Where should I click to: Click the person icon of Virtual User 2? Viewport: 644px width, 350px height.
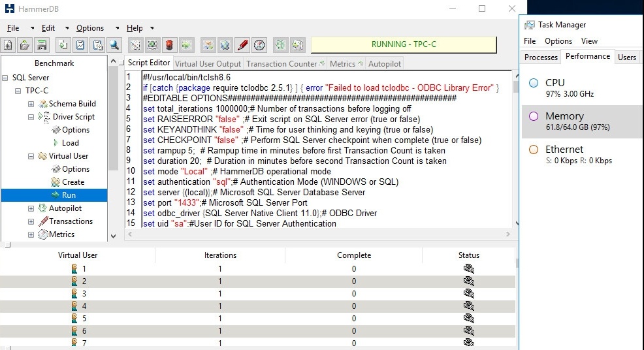click(74, 281)
